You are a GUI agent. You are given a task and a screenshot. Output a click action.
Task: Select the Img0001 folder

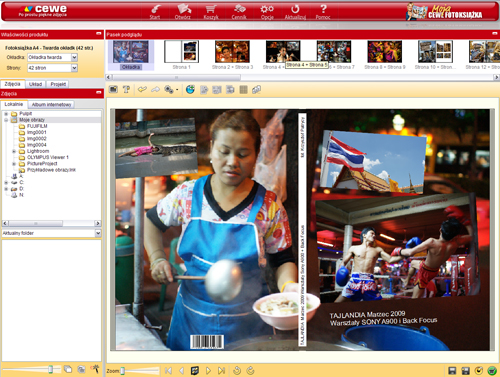[x=37, y=132]
